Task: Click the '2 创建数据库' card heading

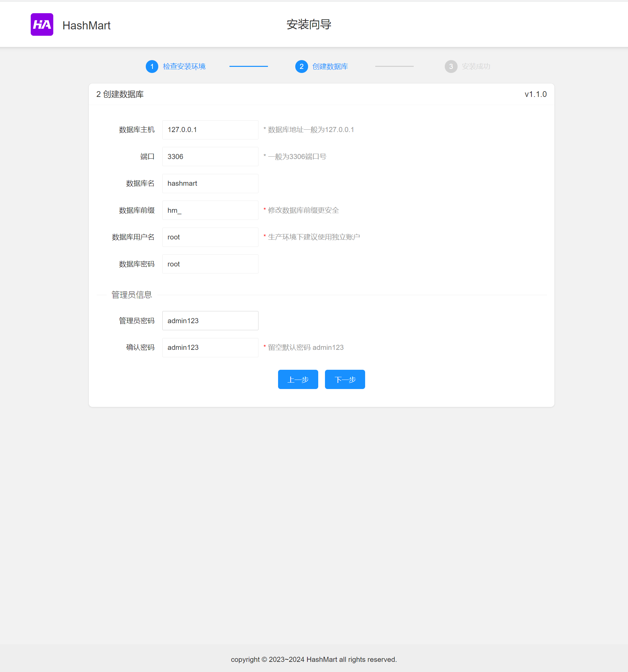Action: click(120, 94)
